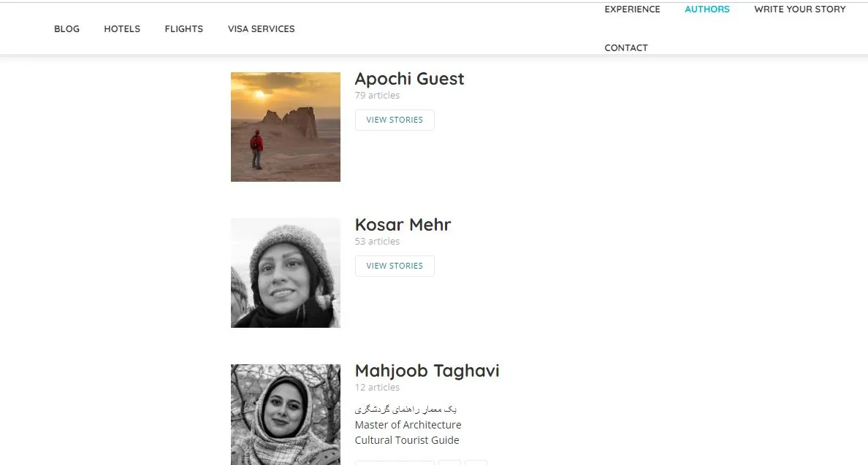View stories by Apochi Guest

(x=395, y=120)
